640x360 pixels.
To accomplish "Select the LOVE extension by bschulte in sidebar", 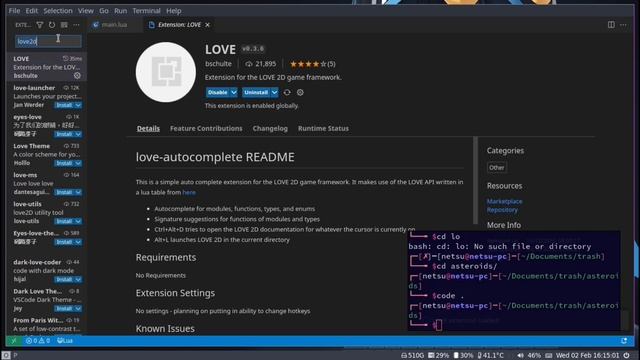I will point(47,67).
